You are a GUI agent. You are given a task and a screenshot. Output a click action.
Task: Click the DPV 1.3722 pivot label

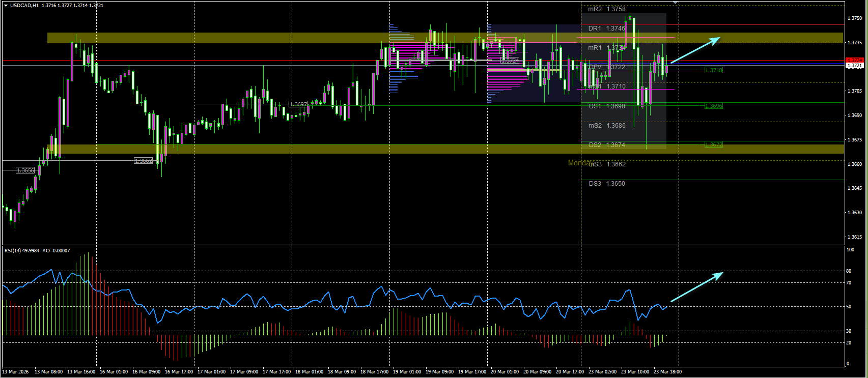(x=607, y=67)
